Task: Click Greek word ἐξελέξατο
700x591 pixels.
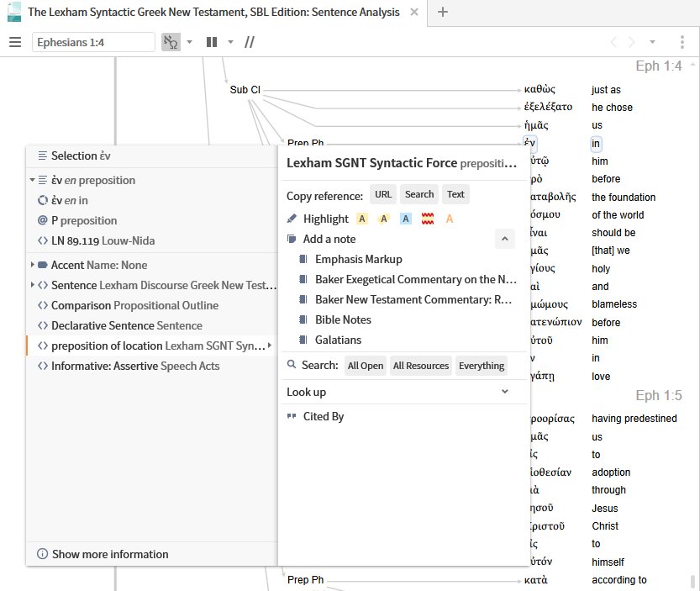Action: coord(548,108)
